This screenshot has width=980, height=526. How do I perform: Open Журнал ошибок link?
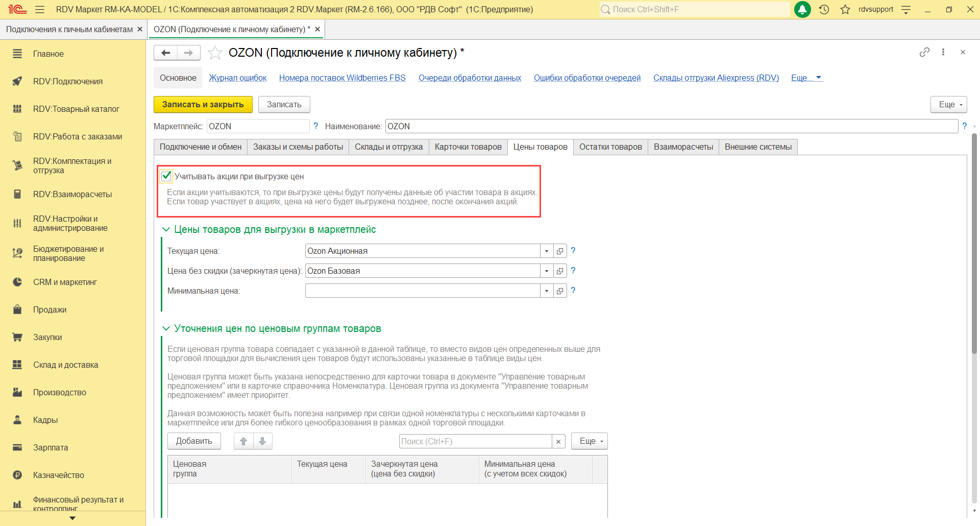pyautogui.click(x=237, y=78)
